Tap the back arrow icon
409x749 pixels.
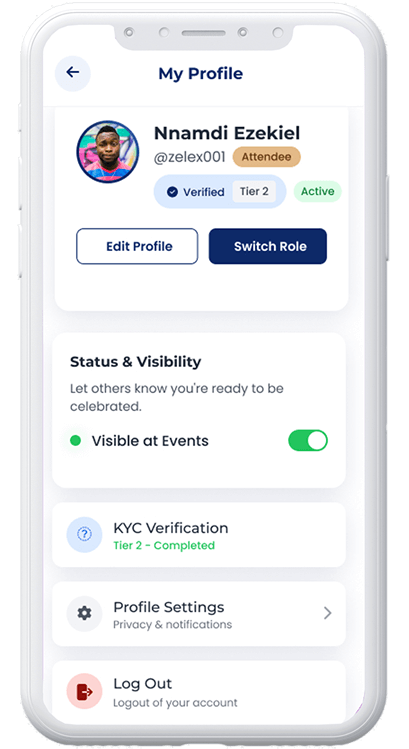point(73,73)
